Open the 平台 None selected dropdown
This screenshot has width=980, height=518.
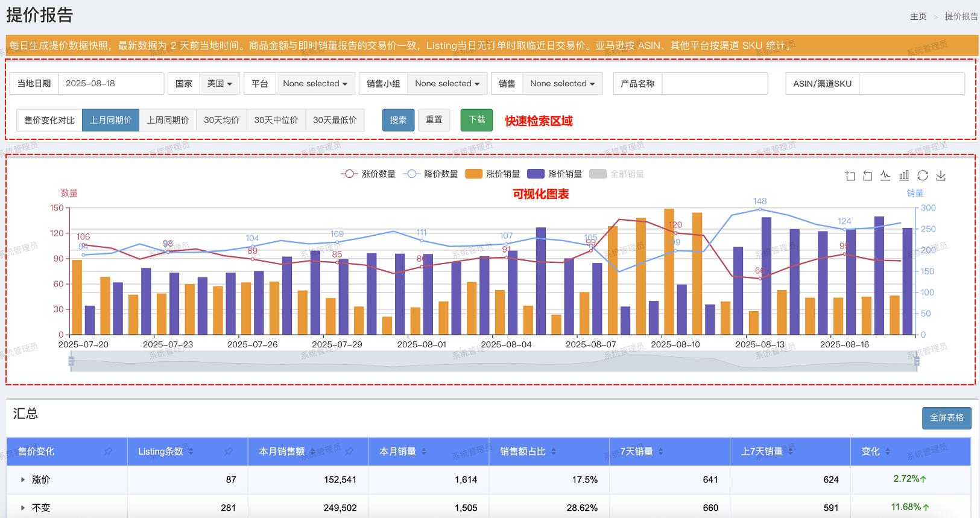[315, 84]
